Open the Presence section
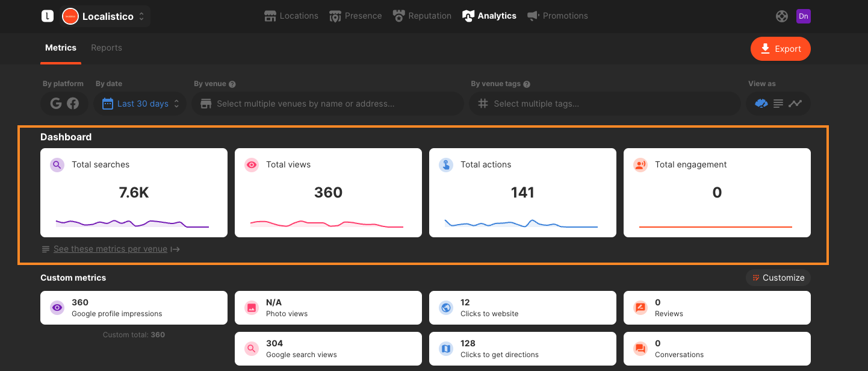 356,16
